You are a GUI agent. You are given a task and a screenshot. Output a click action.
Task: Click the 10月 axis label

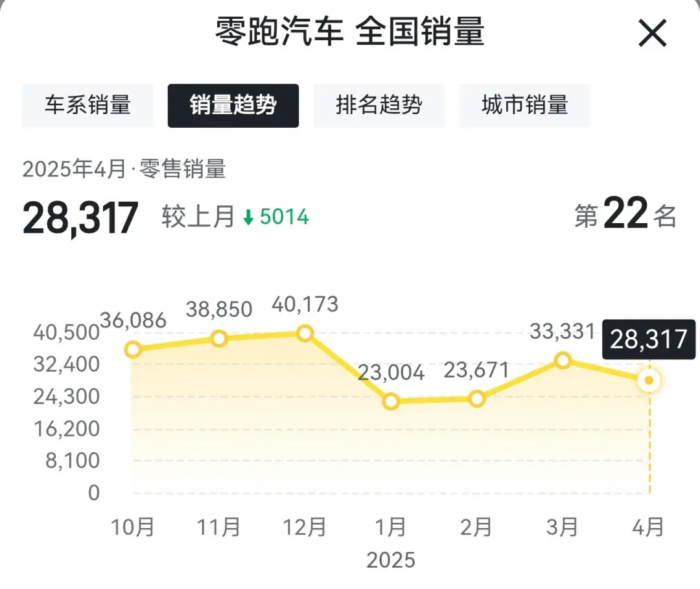(133, 527)
